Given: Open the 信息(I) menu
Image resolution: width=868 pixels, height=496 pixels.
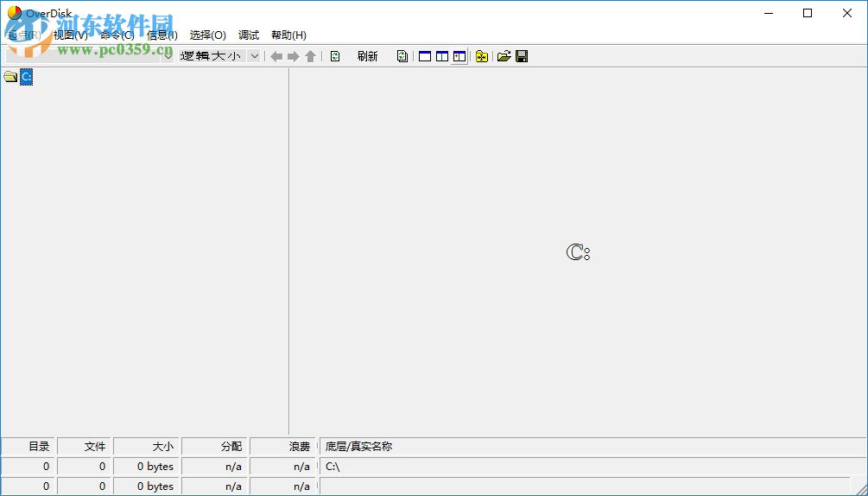Looking at the screenshot, I should 162,35.
